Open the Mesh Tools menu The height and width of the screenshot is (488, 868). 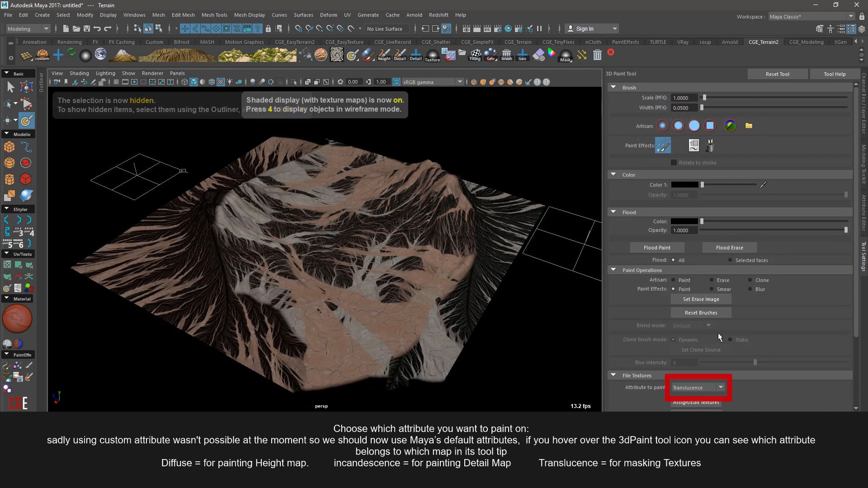(x=214, y=15)
